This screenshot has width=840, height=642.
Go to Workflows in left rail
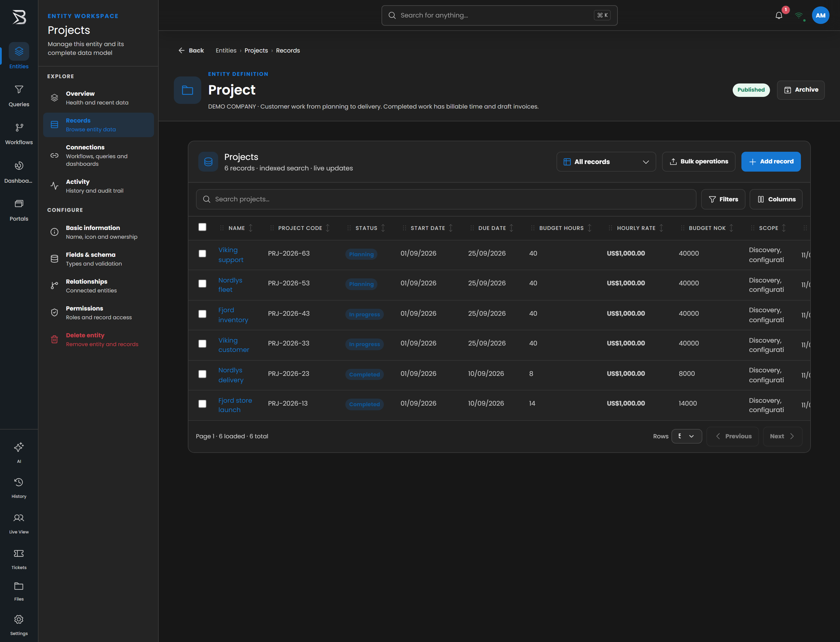(x=19, y=133)
